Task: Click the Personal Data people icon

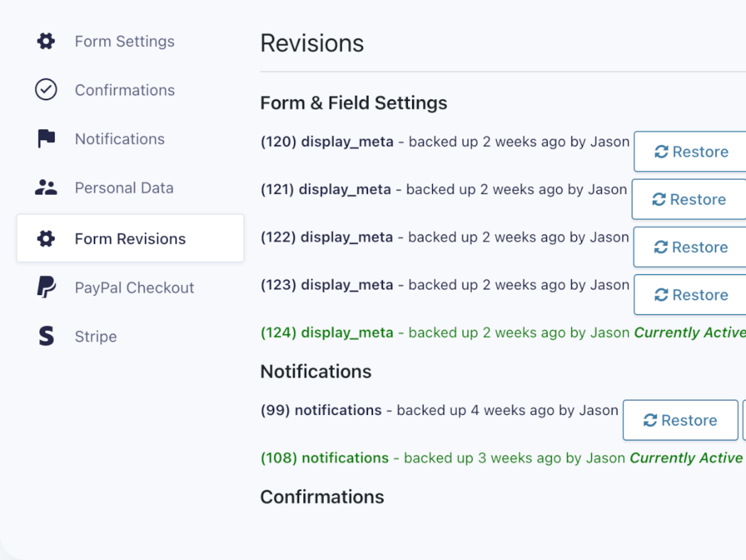Action: (x=46, y=188)
